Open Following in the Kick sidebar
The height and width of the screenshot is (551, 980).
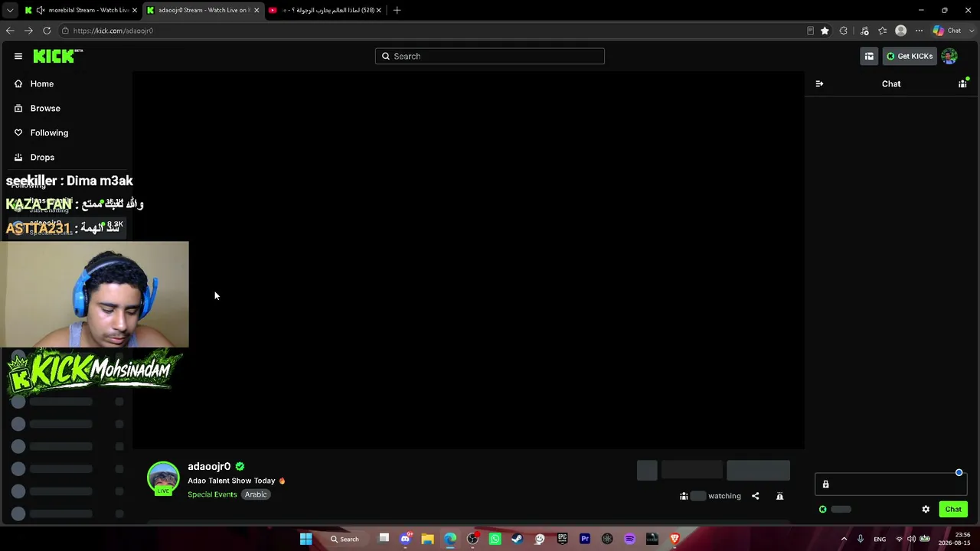(x=49, y=132)
